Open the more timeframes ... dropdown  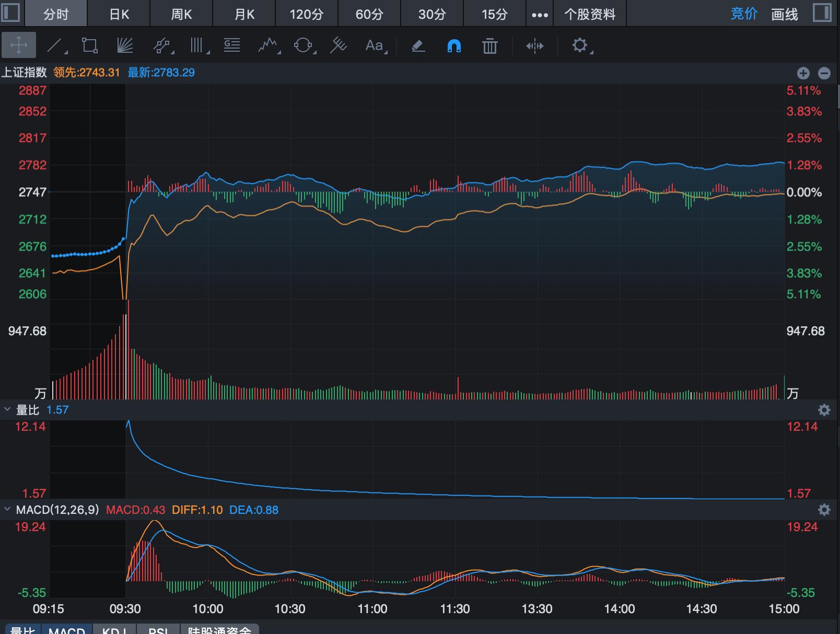[x=539, y=14]
